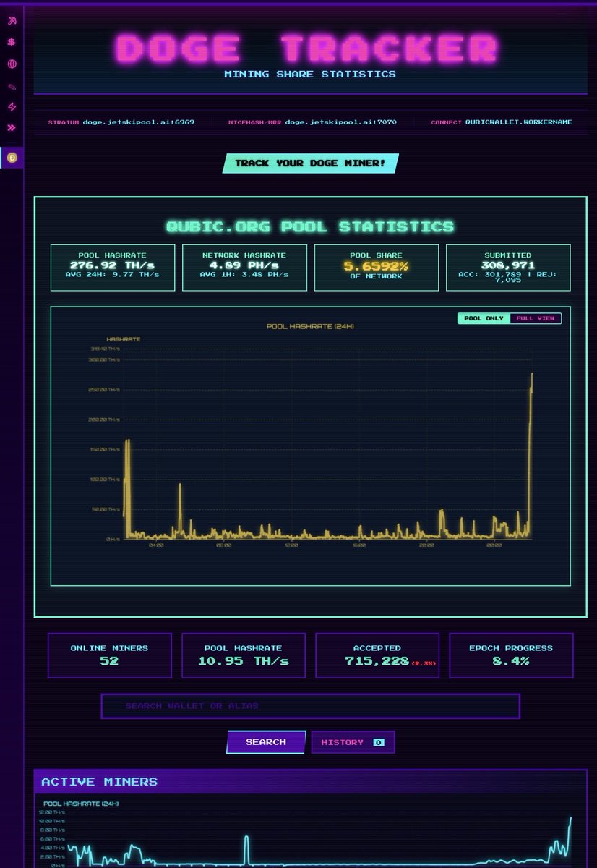Click the Mining Share Statistics subtitle
This screenshot has width=597, height=868.
pos(310,74)
